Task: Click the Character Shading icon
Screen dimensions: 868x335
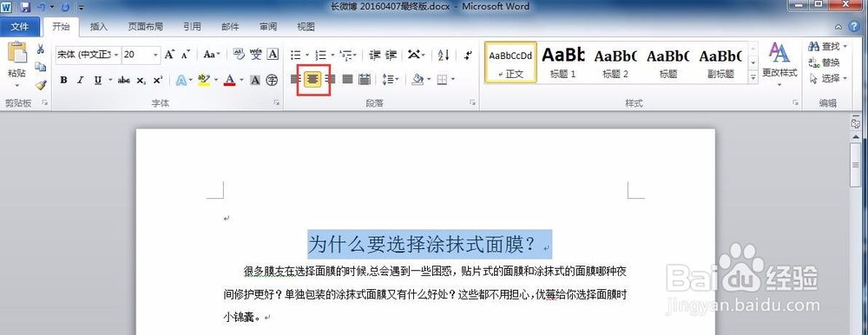Action: coord(255,81)
